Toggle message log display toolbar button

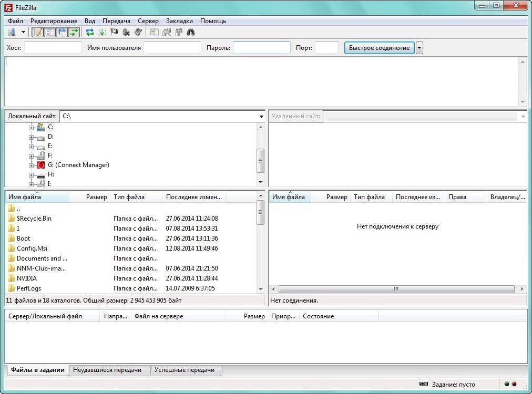pos(38,32)
